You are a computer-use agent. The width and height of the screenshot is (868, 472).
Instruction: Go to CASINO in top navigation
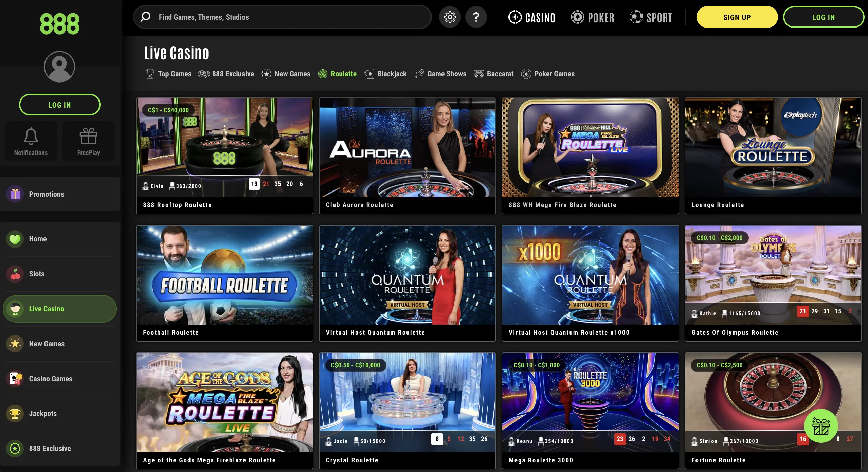532,17
